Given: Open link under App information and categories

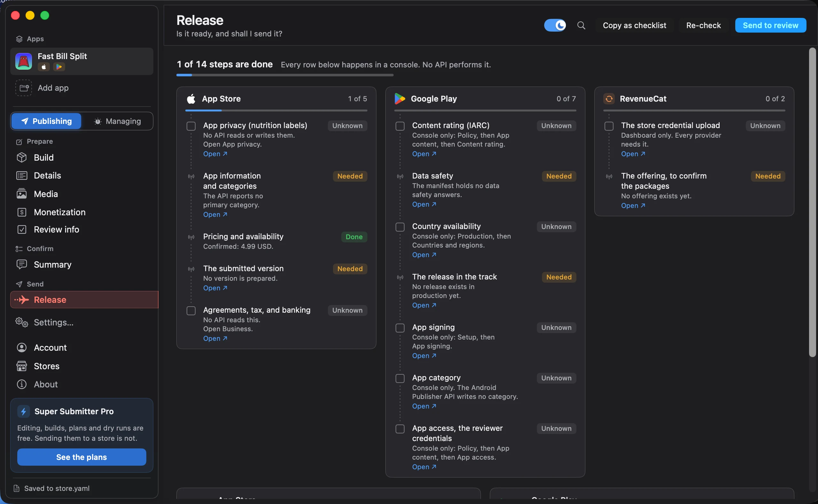Looking at the screenshot, I should (215, 215).
